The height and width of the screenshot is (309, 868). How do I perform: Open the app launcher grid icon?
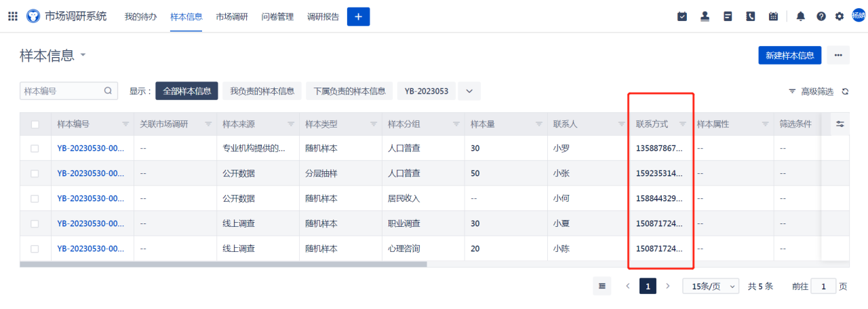(13, 16)
